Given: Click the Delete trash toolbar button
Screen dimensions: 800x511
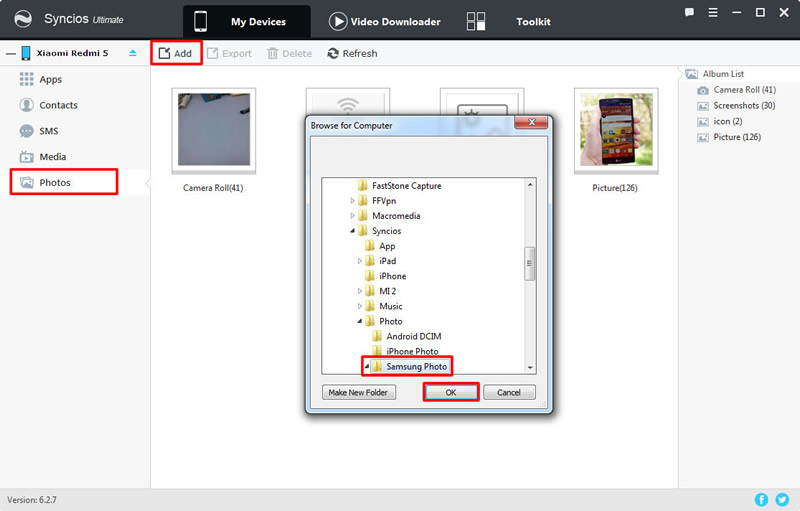Looking at the screenshot, I should (289, 53).
